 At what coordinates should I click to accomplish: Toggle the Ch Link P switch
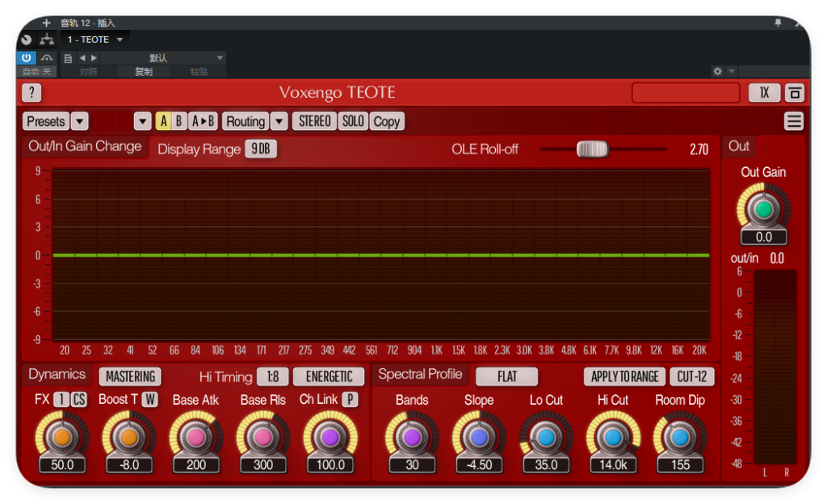tap(351, 400)
